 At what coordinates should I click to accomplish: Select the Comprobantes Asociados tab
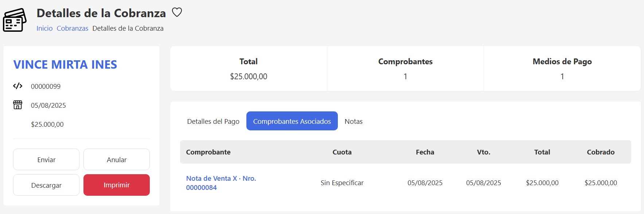pyautogui.click(x=292, y=121)
